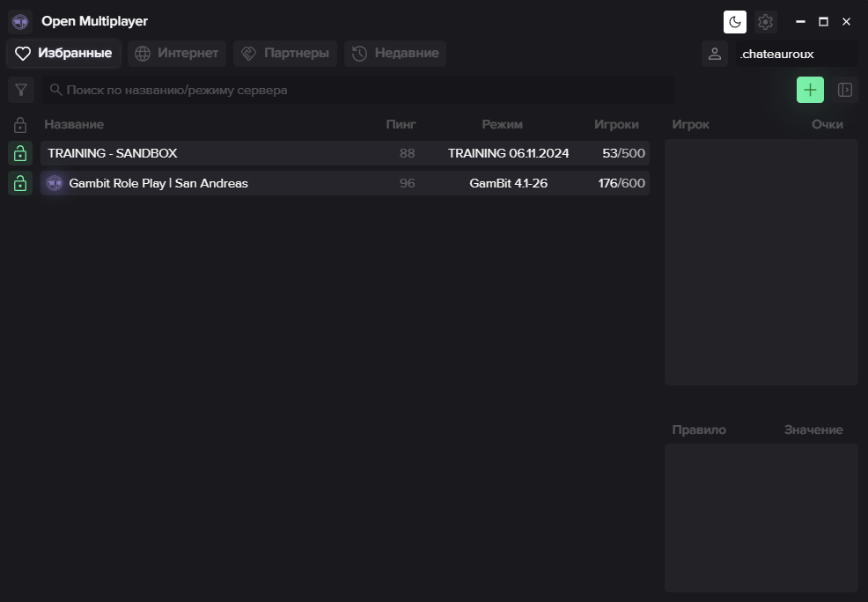868x602 pixels.
Task: Toggle lock icon on TRAINING - SANDBOX row
Action: coord(20,153)
